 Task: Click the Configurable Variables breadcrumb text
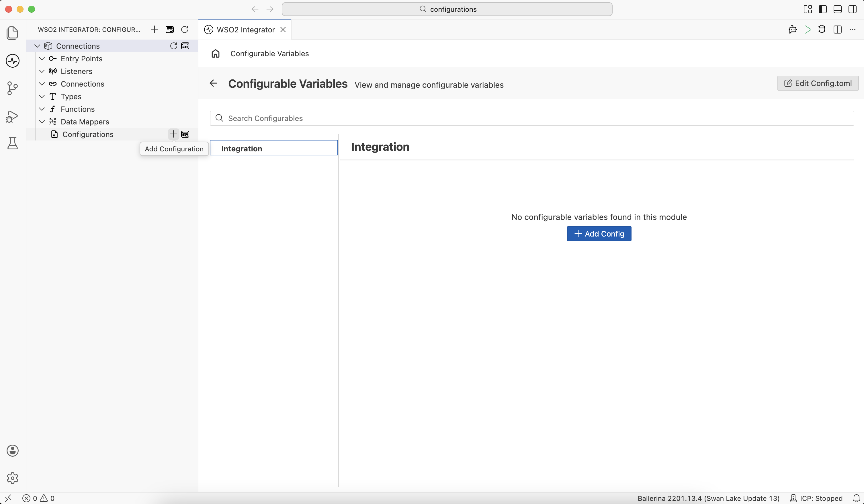click(269, 54)
